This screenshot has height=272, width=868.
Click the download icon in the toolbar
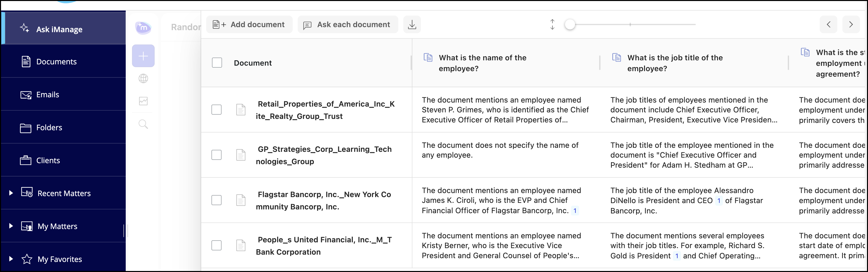click(x=412, y=25)
